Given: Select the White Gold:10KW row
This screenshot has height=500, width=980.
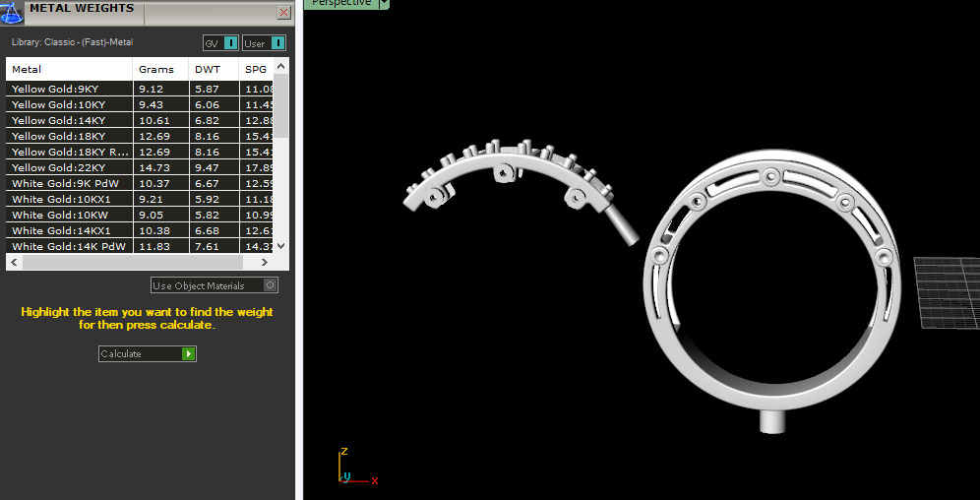Looking at the screenshot, I should click(x=140, y=215).
